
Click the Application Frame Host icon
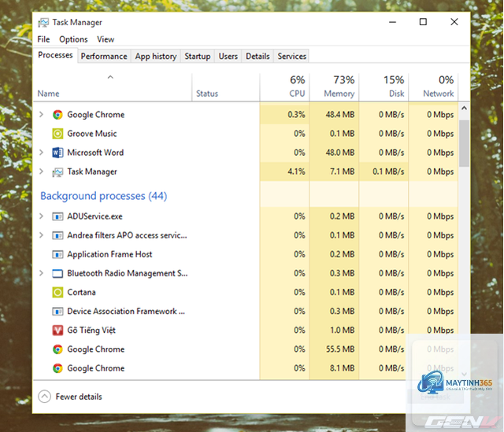(57, 254)
